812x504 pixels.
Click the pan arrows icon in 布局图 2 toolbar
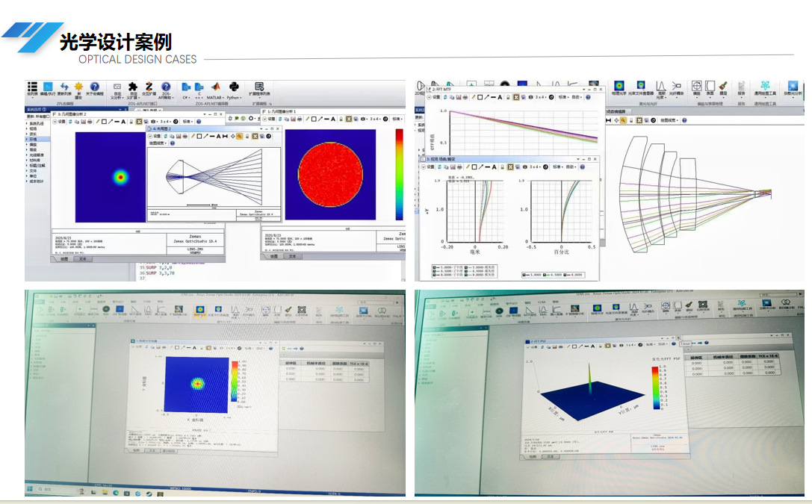tap(232, 136)
